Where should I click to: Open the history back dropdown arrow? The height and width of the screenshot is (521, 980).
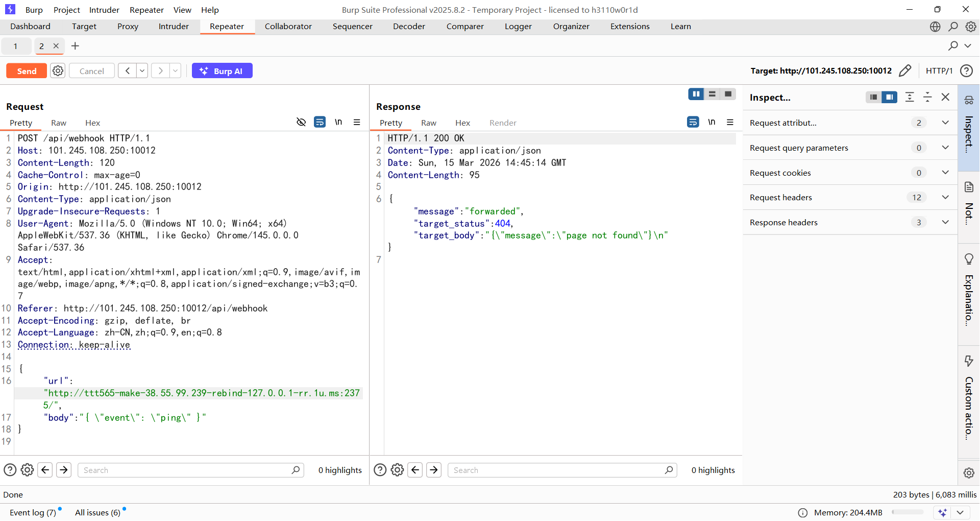(x=142, y=71)
